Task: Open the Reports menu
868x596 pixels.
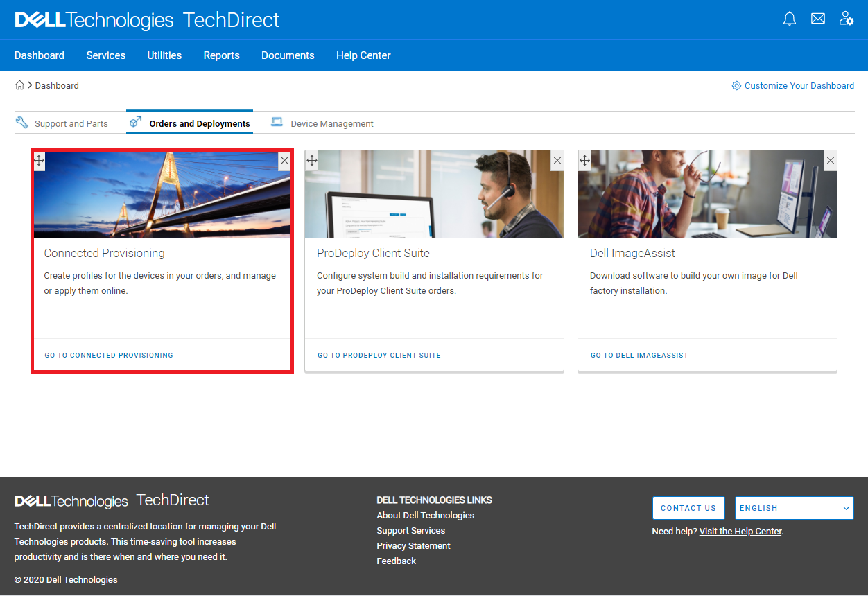Action: click(x=222, y=55)
